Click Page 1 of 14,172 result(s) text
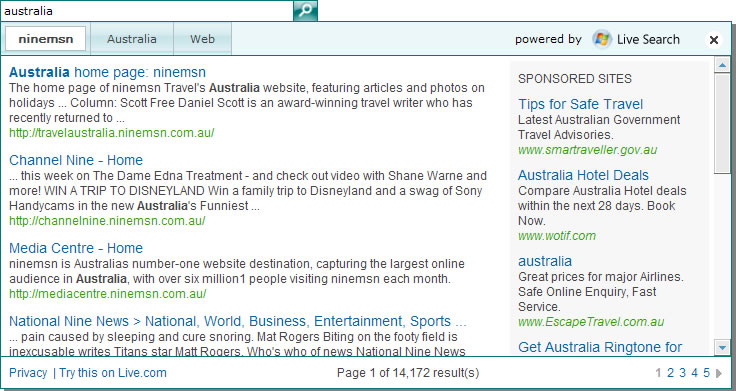The width and height of the screenshot is (736, 391). (x=408, y=373)
